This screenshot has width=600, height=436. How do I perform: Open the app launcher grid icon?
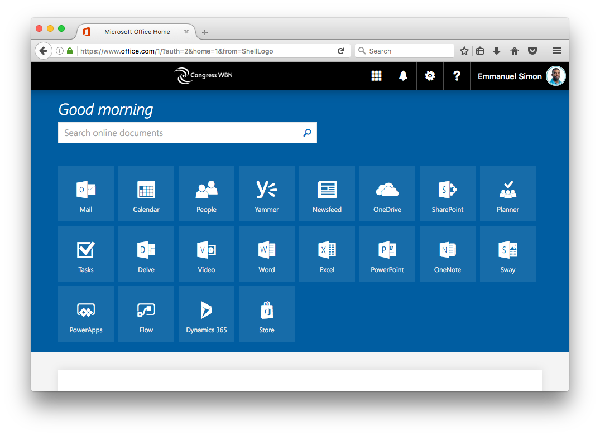click(377, 76)
